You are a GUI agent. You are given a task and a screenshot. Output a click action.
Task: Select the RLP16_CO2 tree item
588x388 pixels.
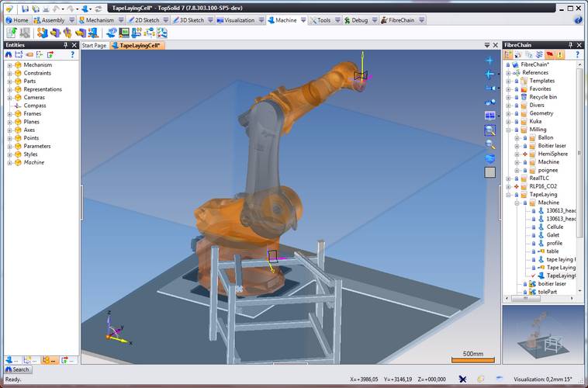click(x=543, y=186)
